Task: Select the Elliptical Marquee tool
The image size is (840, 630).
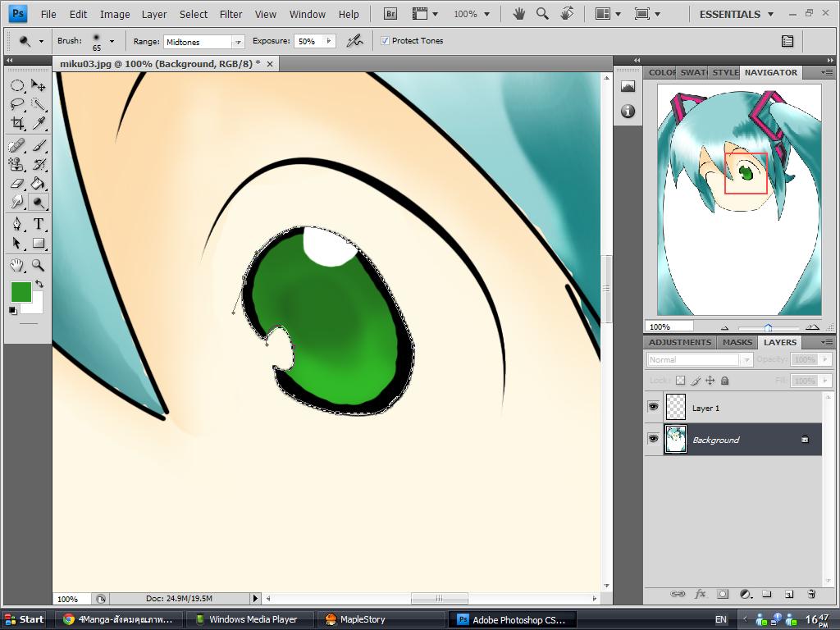Action: 17,85
